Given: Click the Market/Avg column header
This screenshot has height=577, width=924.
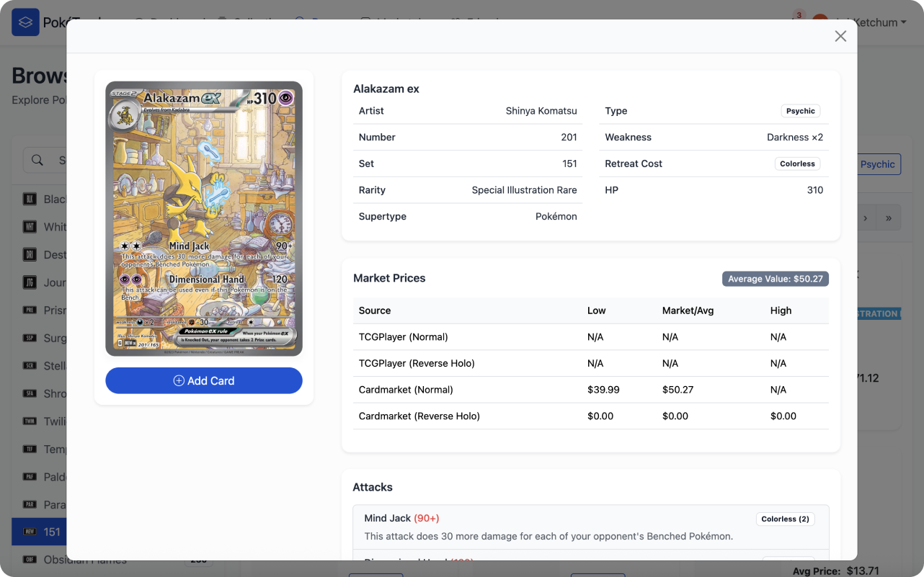Looking at the screenshot, I should click(688, 310).
